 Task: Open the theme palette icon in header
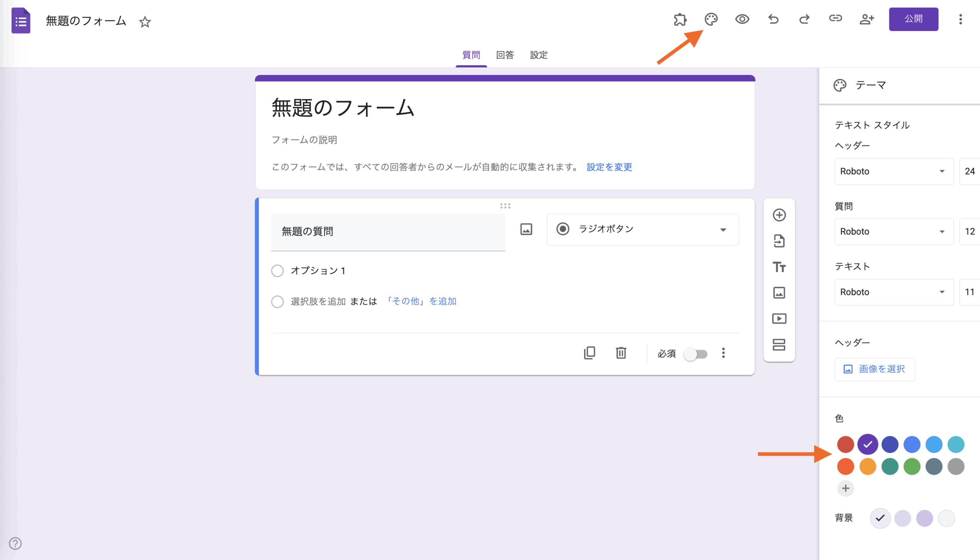[x=711, y=19]
